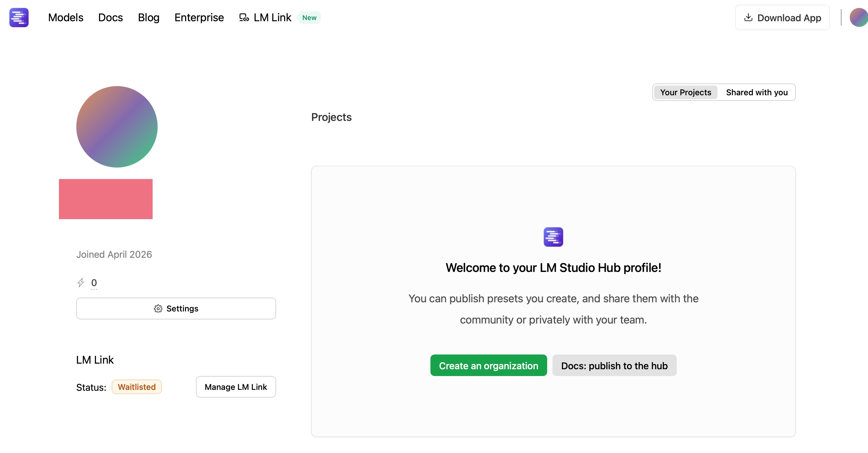Open the Docs page
The width and height of the screenshot is (868, 453).
pos(110,17)
